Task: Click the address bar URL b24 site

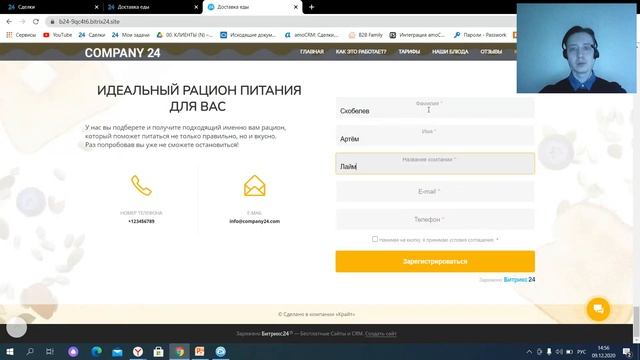Action: (89, 22)
